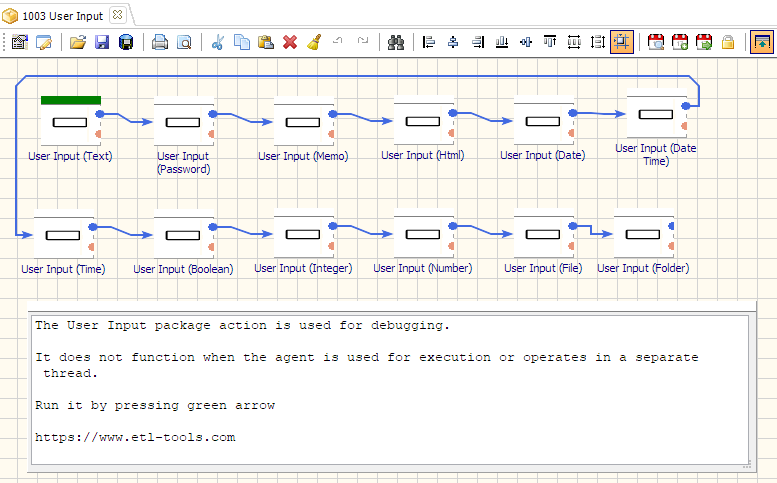Select the User Input (Date) action box
This screenshot has height=483, width=777.
(543, 122)
